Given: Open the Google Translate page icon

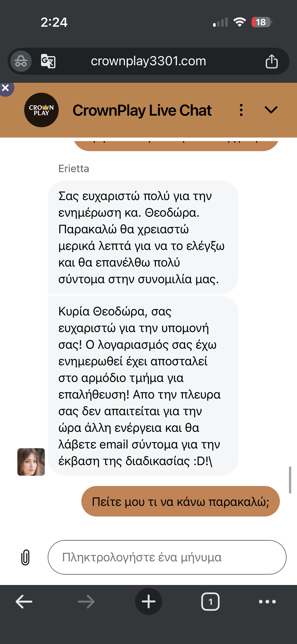Looking at the screenshot, I should (x=48, y=61).
